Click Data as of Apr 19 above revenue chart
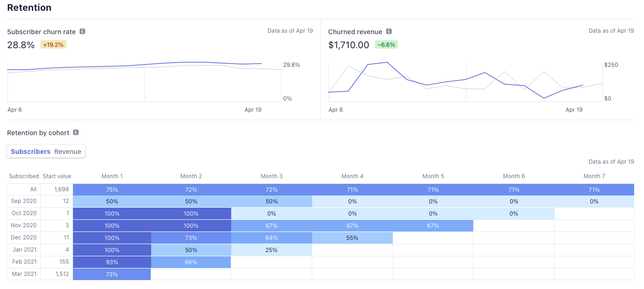This screenshot has width=644, height=289. [611, 31]
